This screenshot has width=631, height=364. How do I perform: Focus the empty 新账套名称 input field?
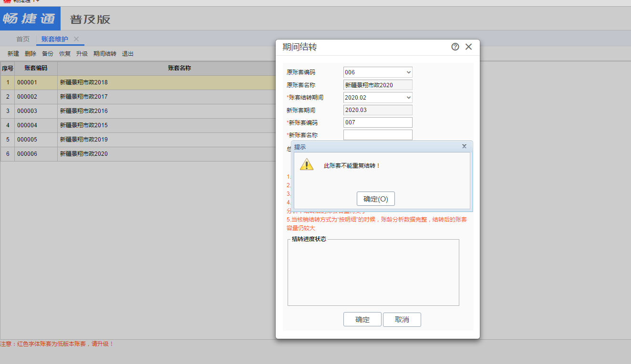point(378,135)
